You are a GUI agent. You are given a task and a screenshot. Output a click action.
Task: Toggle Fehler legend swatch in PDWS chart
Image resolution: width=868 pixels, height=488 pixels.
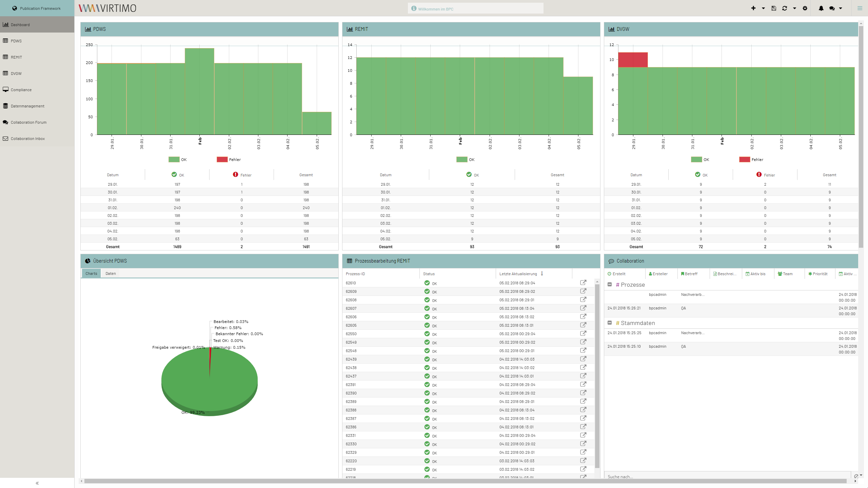pyautogui.click(x=222, y=159)
